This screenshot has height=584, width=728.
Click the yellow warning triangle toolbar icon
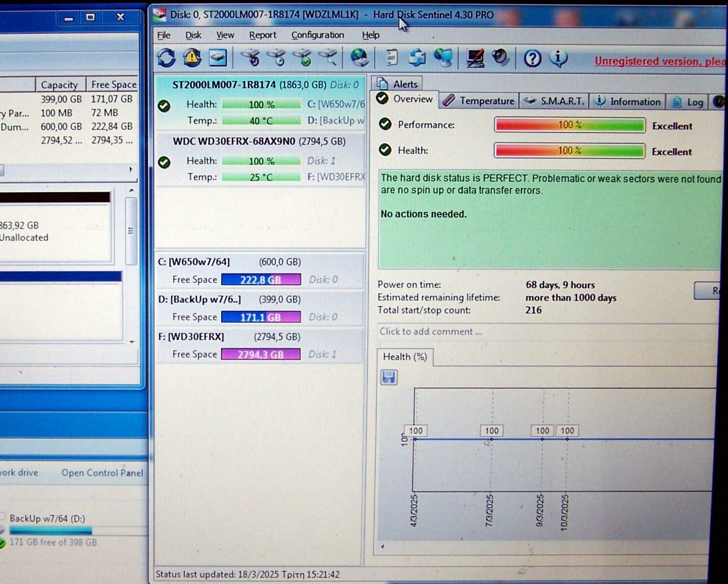click(x=192, y=58)
